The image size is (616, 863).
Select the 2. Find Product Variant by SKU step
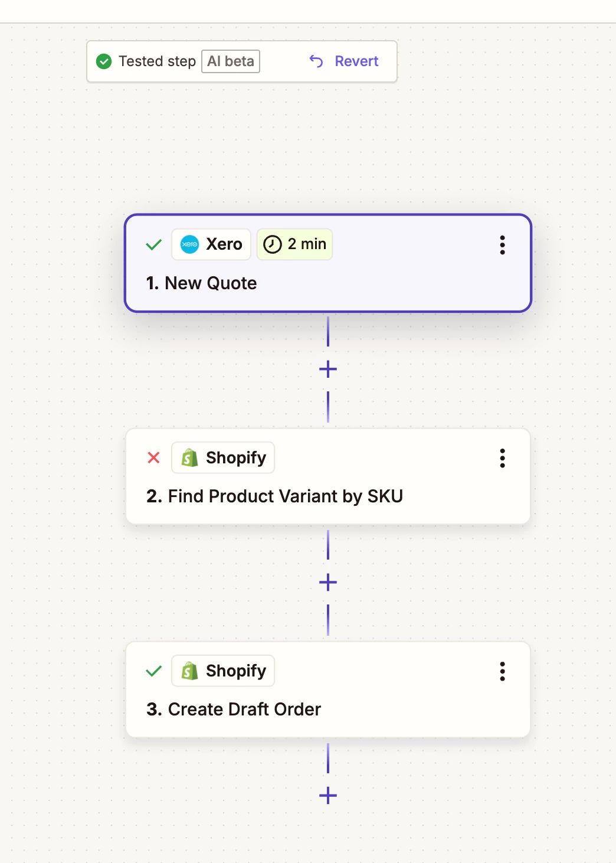328,476
